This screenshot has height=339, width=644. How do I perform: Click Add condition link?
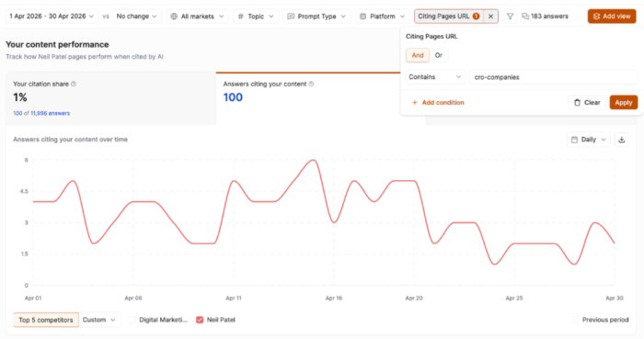click(x=438, y=103)
